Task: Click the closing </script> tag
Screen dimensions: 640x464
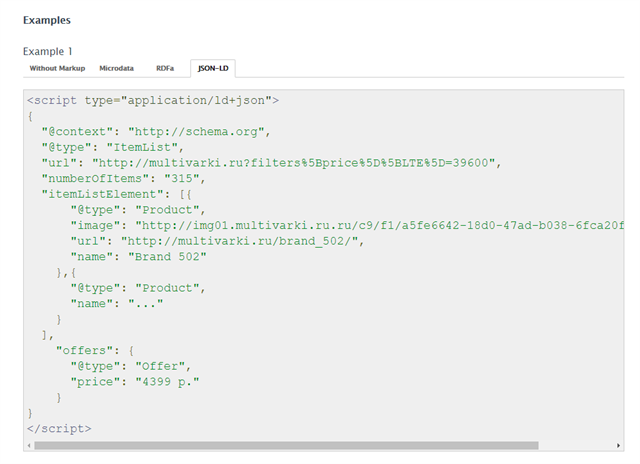Action: [59, 428]
